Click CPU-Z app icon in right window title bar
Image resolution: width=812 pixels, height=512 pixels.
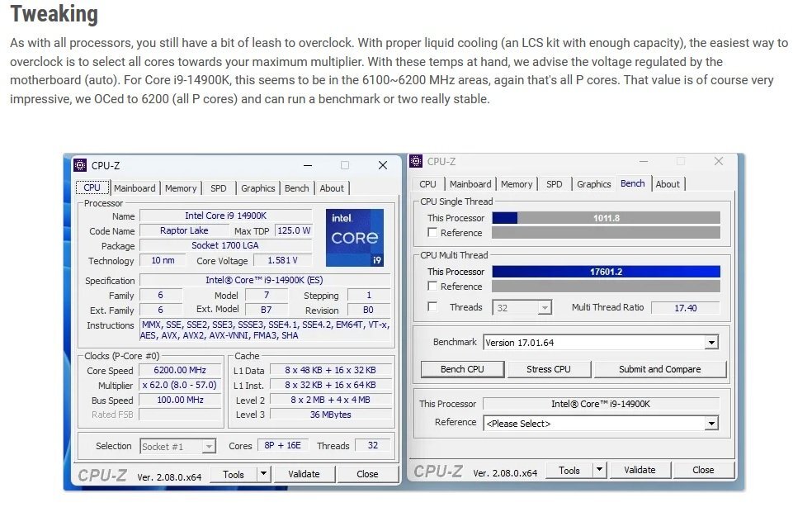(x=416, y=161)
